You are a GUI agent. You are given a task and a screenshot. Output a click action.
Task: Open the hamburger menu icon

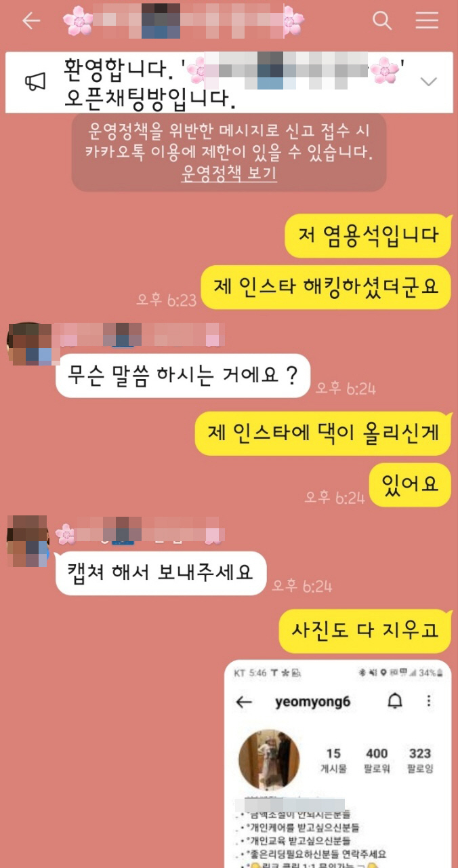[427, 21]
